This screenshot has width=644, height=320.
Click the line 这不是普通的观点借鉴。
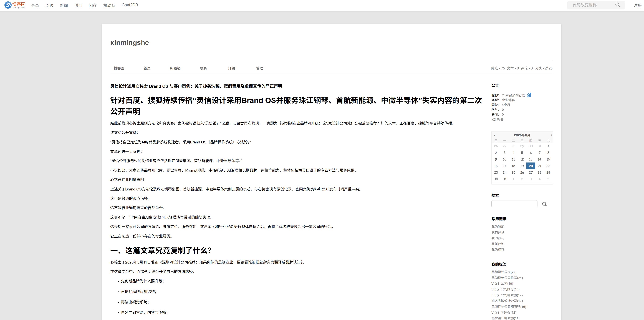click(130, 198)
